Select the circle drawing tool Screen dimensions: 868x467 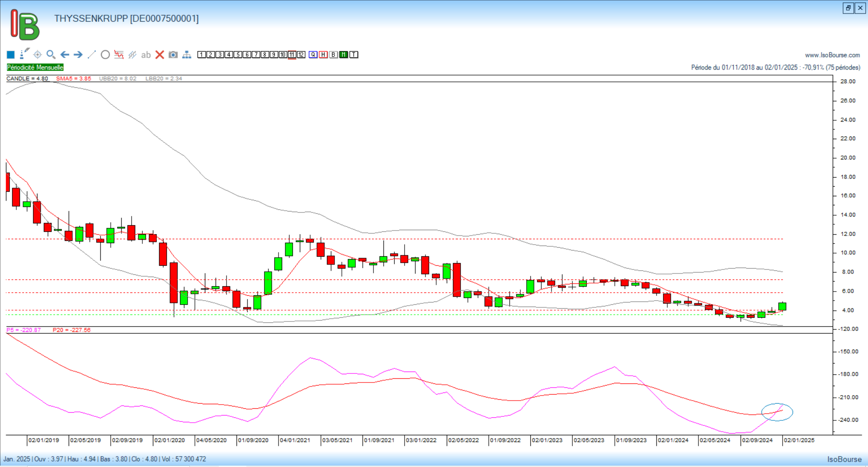(105, 55)
